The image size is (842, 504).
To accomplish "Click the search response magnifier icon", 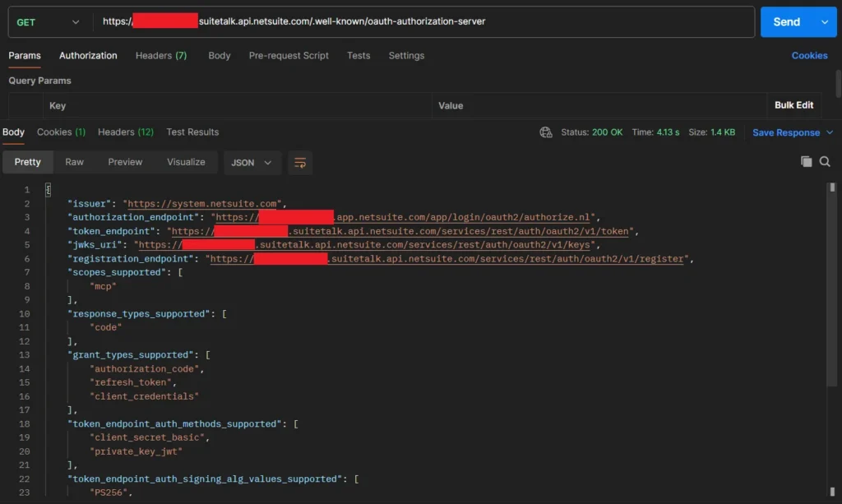I will click(825, 162).
